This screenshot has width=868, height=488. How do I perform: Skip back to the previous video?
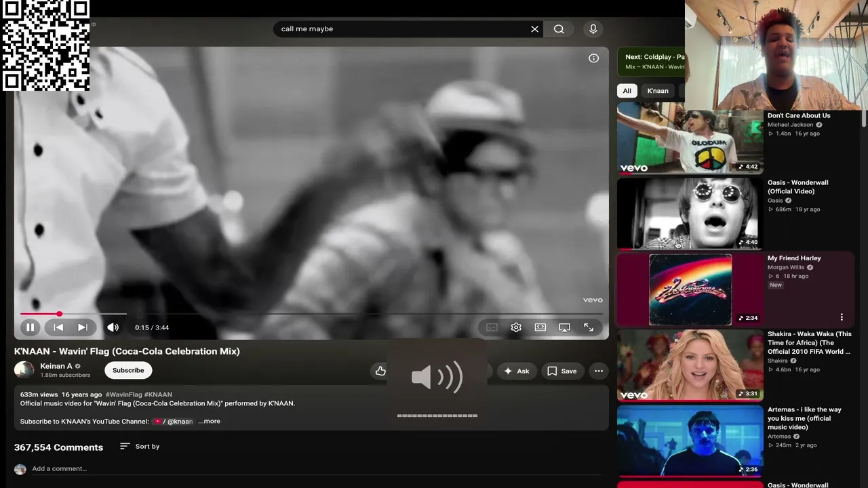(58, 327)
